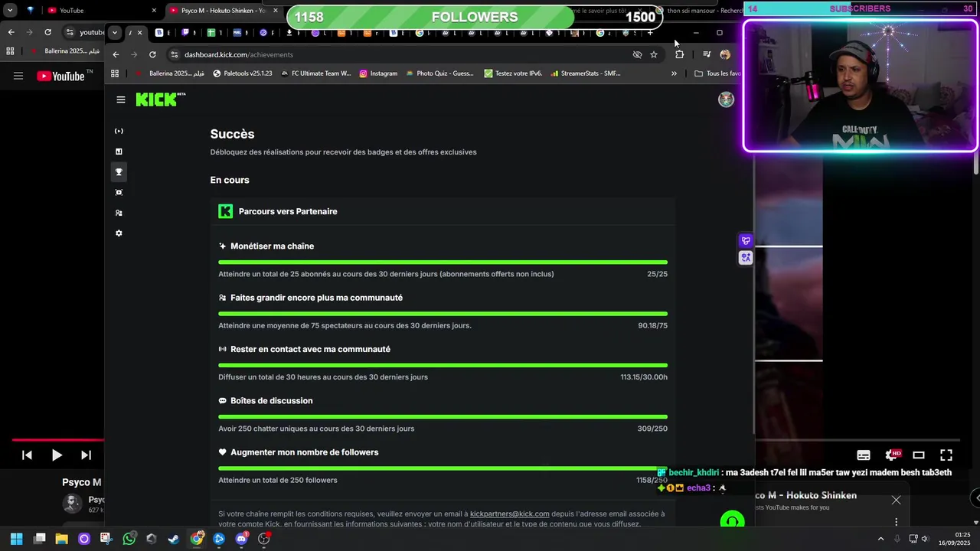Click the Parcours vers Partenaire heading
The width and height of the screenshot is (980, 551).
click(x=288, y=211)
